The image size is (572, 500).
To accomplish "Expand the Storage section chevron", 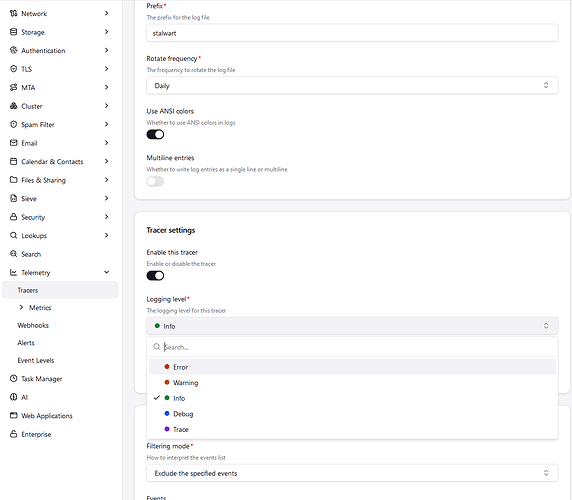I will pyautogui.click(x=107, y=32).
